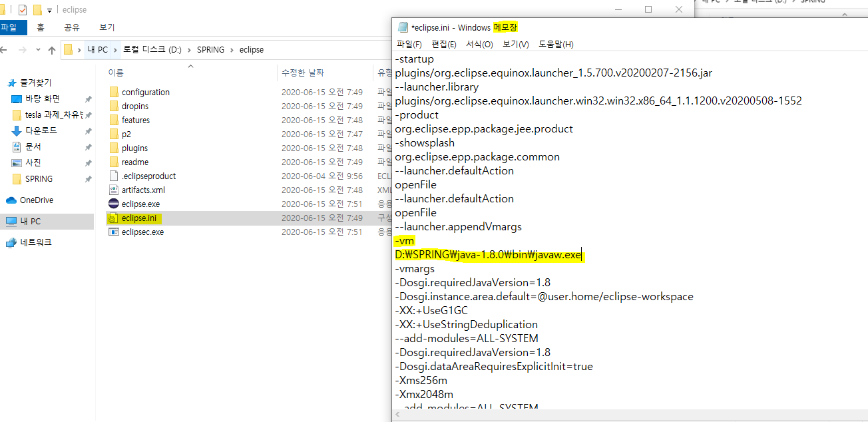Click the Forward navigation arrow
Viewport: 868px width, 422px height.
[x=22, y=50]
